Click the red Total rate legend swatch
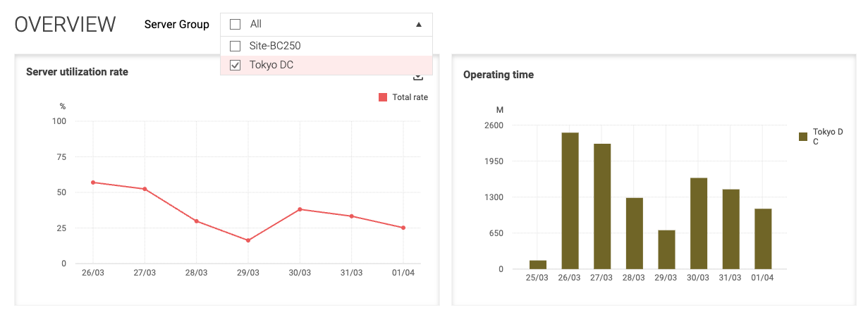 point(383,97)
